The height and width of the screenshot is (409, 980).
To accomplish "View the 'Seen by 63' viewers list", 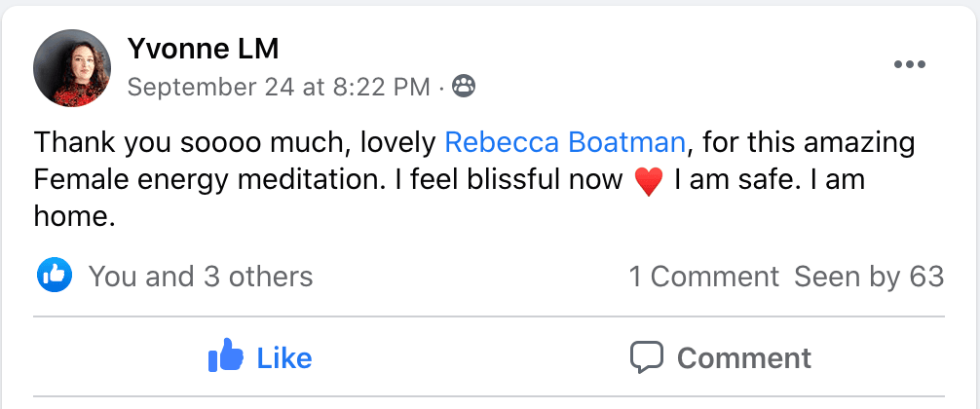I will point(869,277).
